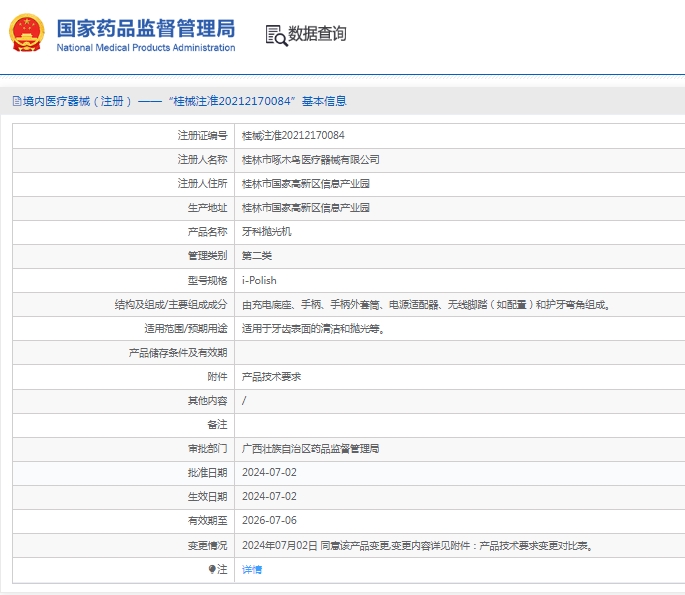Viewport: 685px width, 595px height.
Task: Click the 产品储存条件及有效期 label
Action: (178, 353)
